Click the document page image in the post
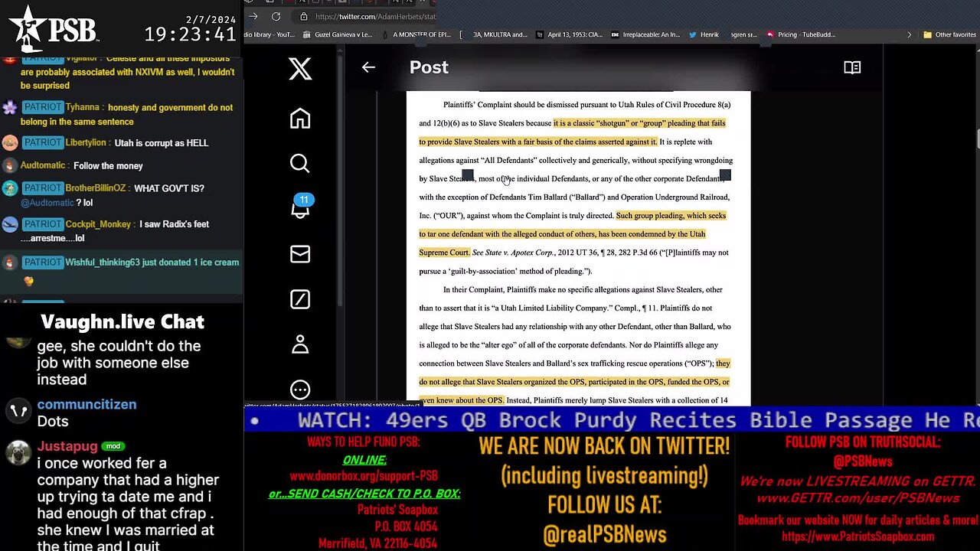This screenshot has width=980, height=551. click(578, 249)
